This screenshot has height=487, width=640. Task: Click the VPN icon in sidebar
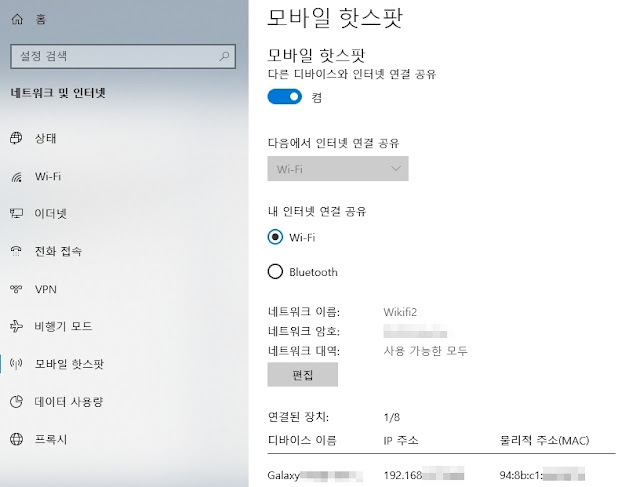pyautogui.click(x=16, y=289)
